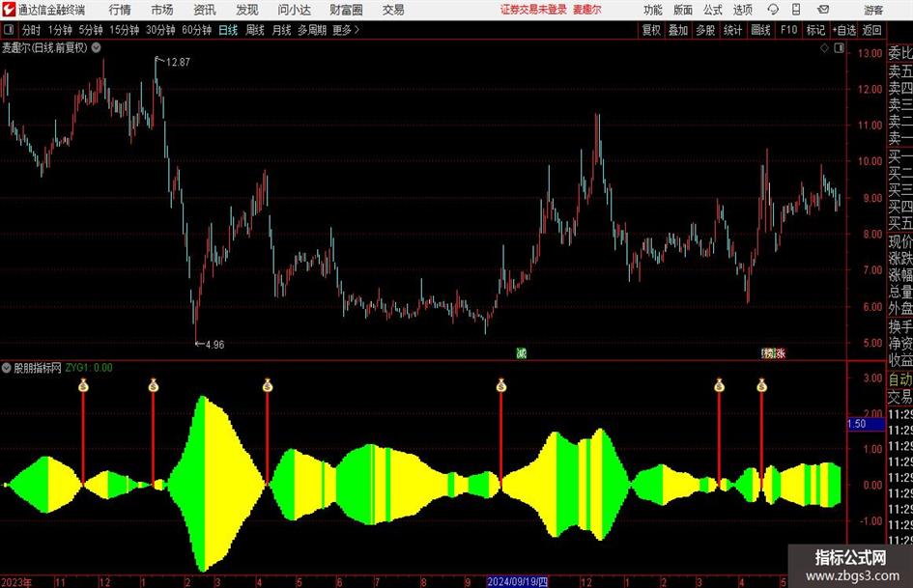Click the fourth money bag signal marker
The width and height of the screenshot is (913, 588).
(x=501, y=385)
